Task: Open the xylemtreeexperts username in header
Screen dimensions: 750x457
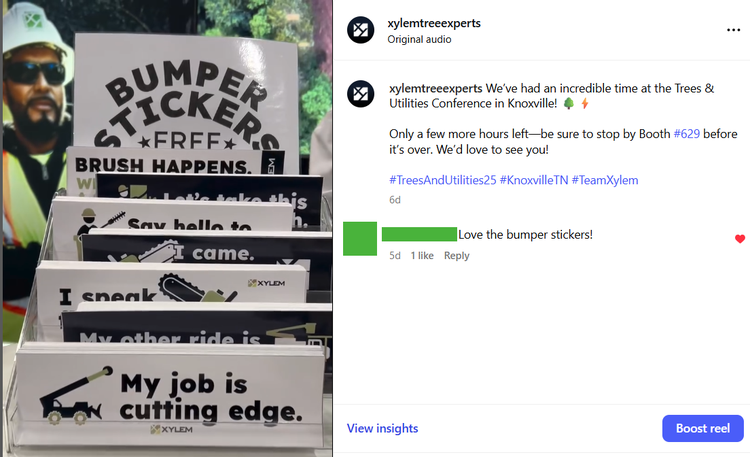Action: [x=434, y=23]
